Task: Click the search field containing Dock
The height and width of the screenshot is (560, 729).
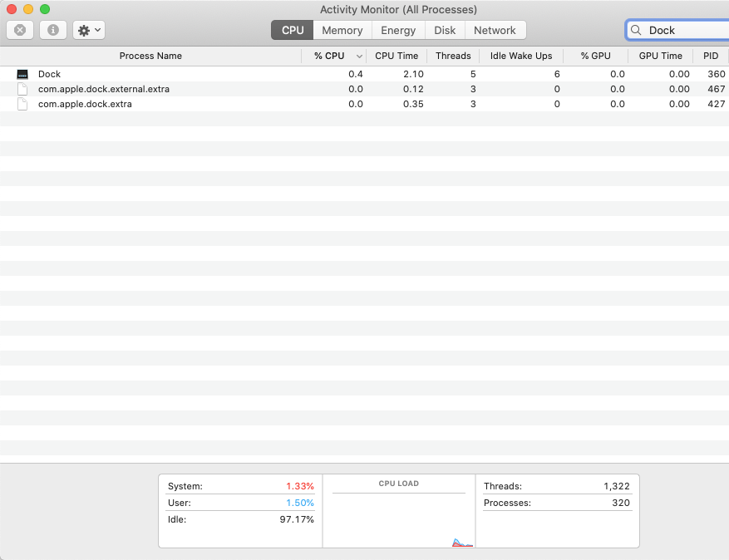Action: point(677,30)
